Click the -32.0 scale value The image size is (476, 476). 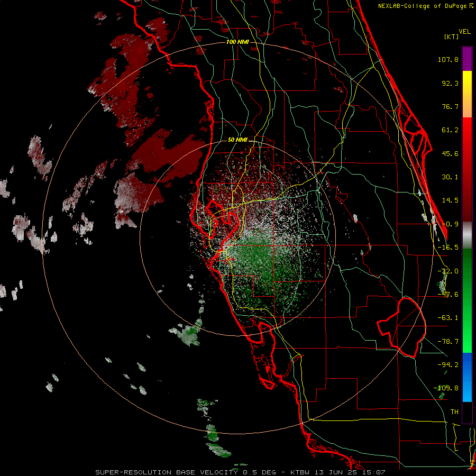(x=448, y=271)
